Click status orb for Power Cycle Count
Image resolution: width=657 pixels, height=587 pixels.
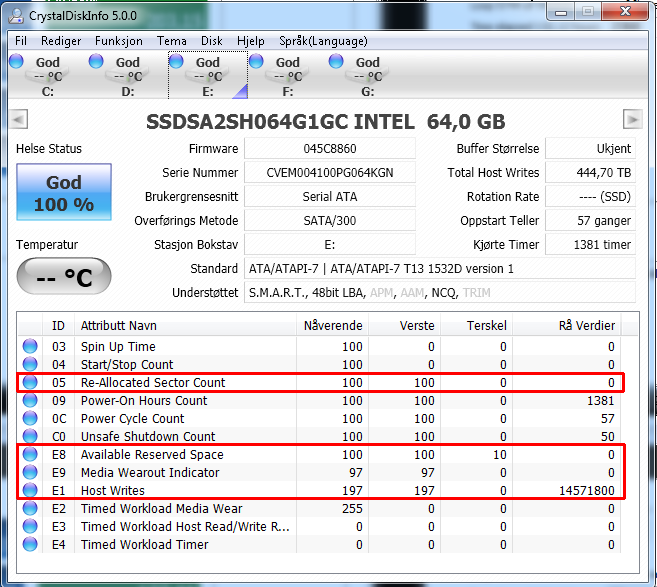click(30, 418)
